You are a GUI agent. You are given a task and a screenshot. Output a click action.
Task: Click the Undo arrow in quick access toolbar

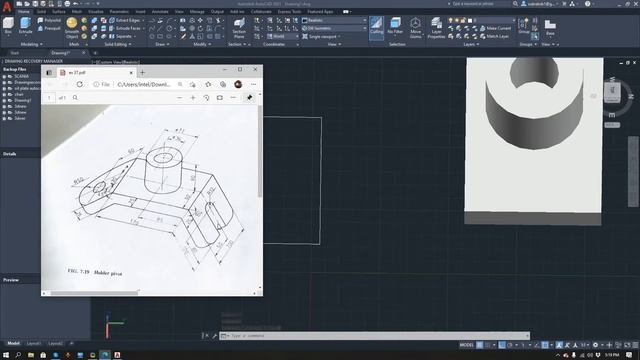[x=76, y=4]
